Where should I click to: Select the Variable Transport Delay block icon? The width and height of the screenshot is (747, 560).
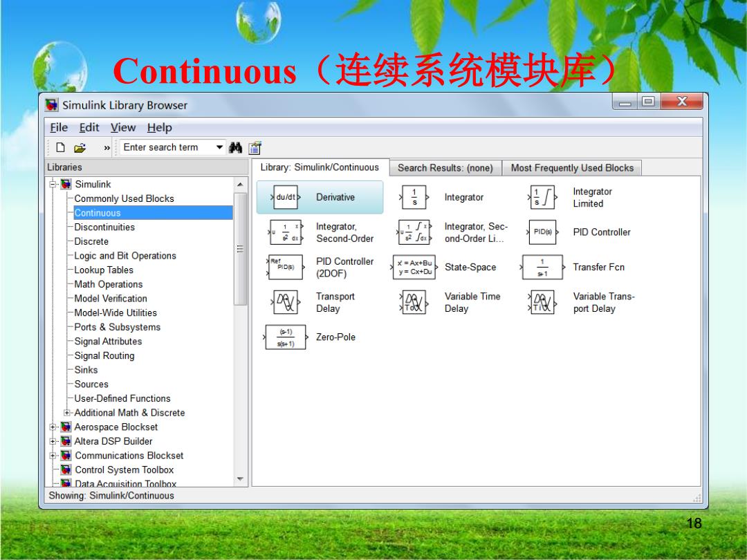542,302
